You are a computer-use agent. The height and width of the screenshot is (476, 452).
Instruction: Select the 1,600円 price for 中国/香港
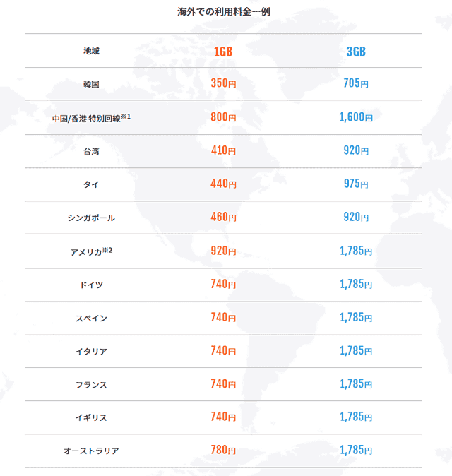356,117
